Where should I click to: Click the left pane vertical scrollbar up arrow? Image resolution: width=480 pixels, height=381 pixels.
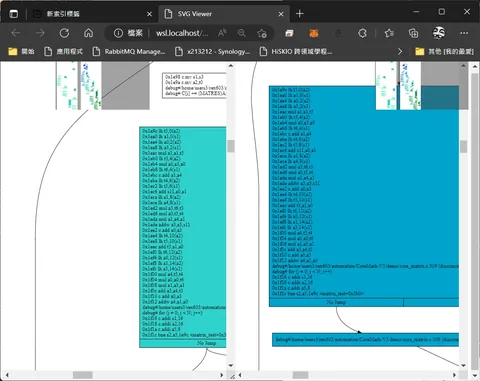[x=231, y=66]
